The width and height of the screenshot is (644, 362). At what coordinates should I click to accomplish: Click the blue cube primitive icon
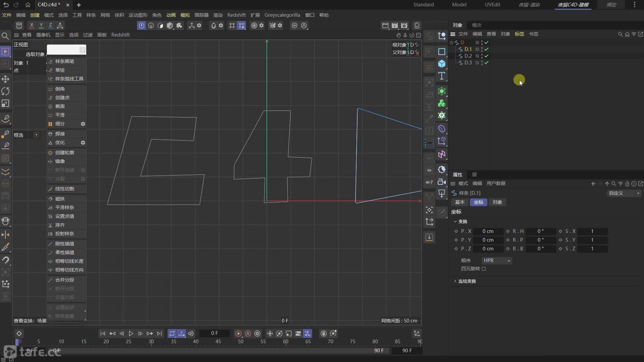click(442, 64)
